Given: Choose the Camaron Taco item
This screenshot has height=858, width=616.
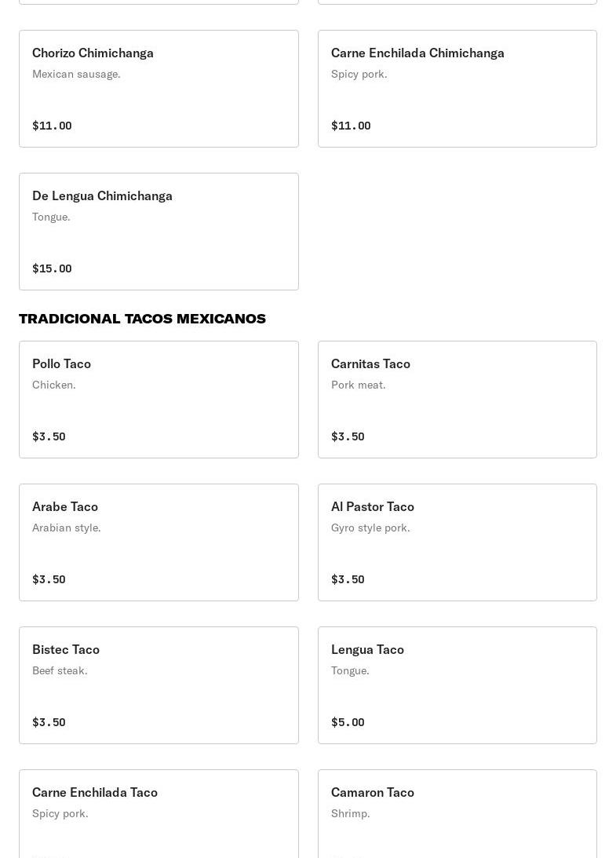Looking at the screenshot, I should (x=457, y=812).
